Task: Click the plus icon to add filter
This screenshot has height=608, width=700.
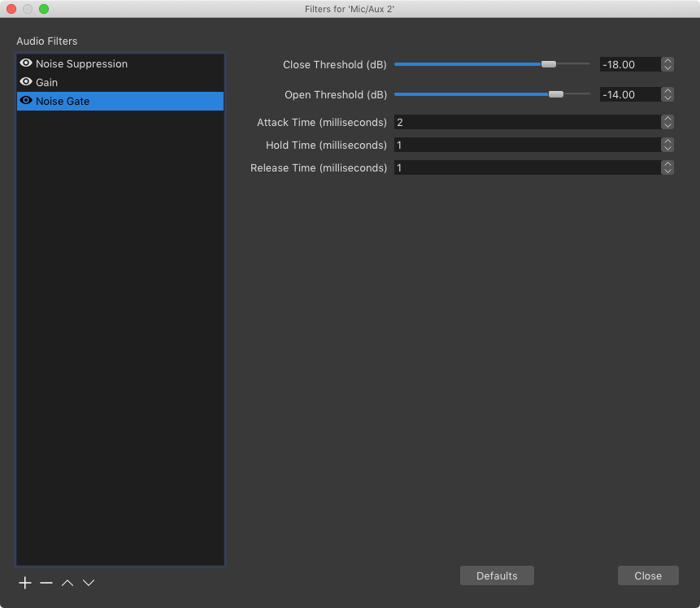Action: [25, 583]
